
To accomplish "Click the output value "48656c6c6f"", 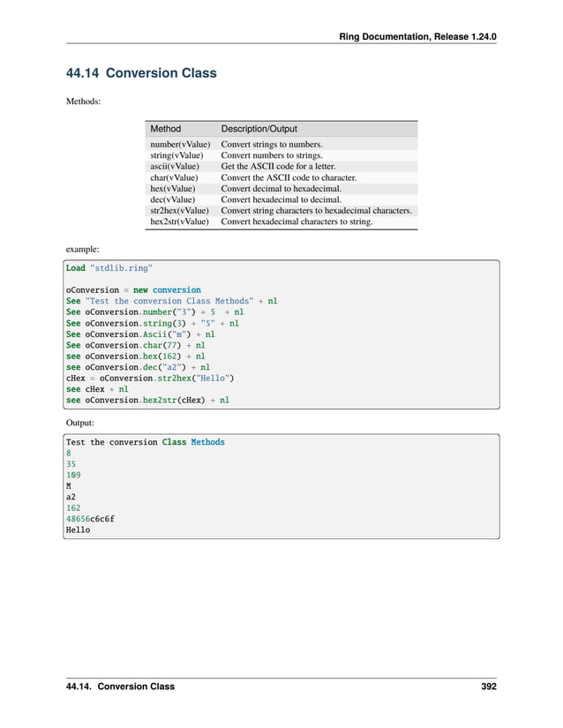I will coord(90,519).
